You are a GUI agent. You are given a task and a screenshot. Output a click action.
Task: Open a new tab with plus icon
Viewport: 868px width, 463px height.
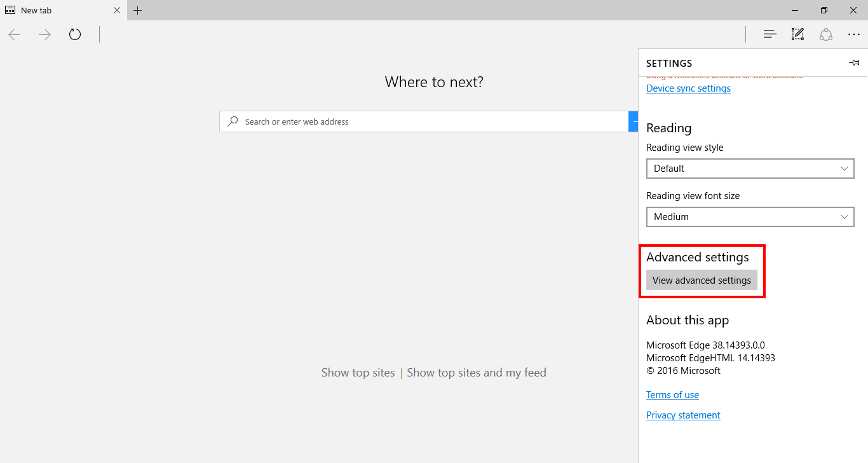pos(138,10)
